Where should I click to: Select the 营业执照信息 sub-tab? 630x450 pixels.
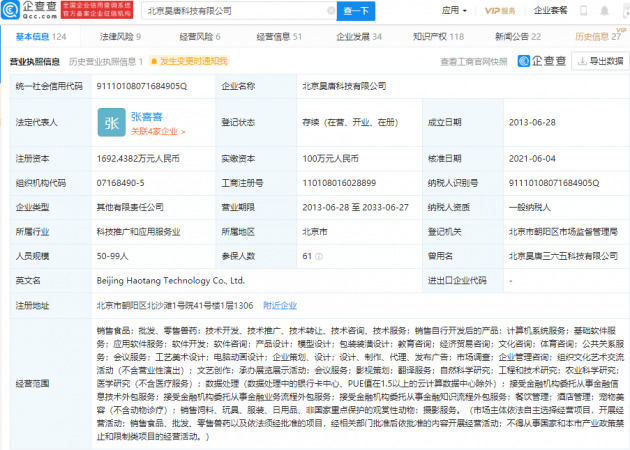pyautogui.click(x=35, y=61)
